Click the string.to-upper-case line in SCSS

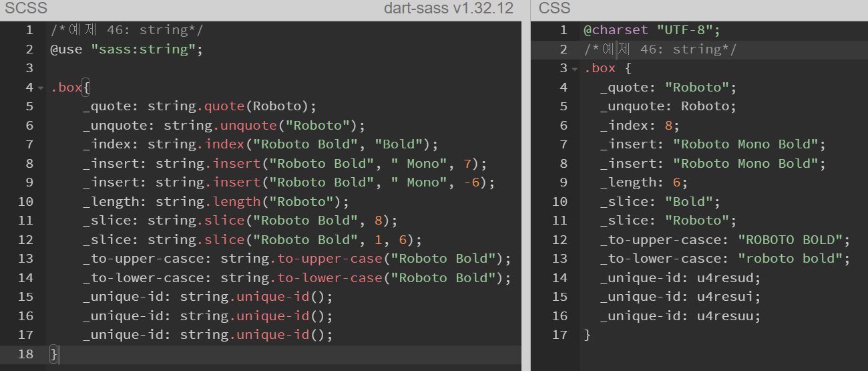pyautogui.click(x=297, y=259)
